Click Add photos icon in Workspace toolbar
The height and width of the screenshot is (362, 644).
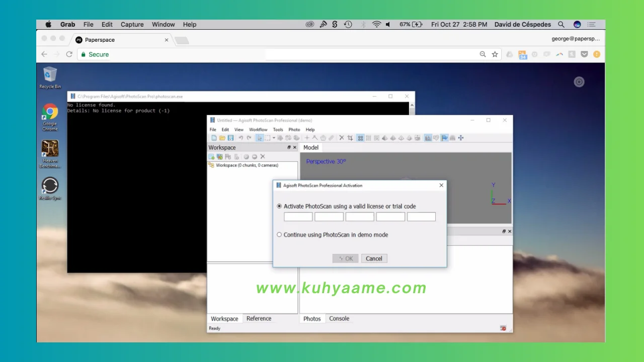click(219, 157)
